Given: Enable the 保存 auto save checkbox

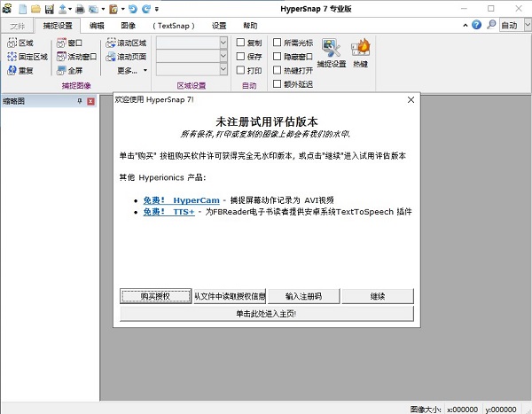Looking at the screenshot, I should click(240, 57).
